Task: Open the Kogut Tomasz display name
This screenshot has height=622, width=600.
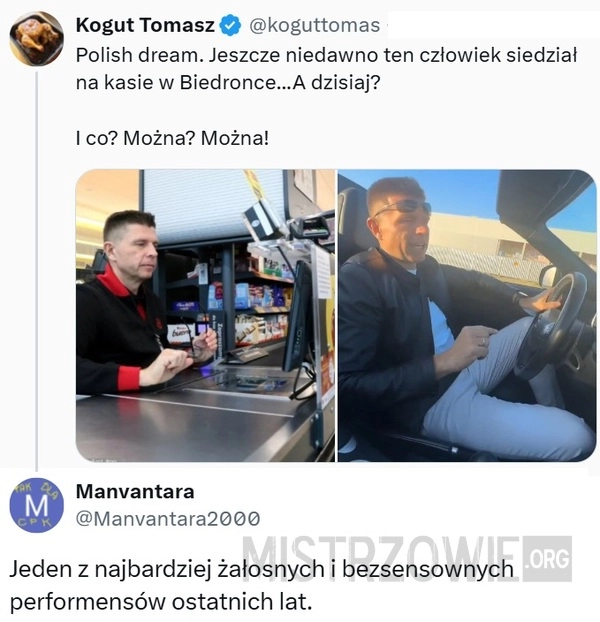Action: click(145, 25)
